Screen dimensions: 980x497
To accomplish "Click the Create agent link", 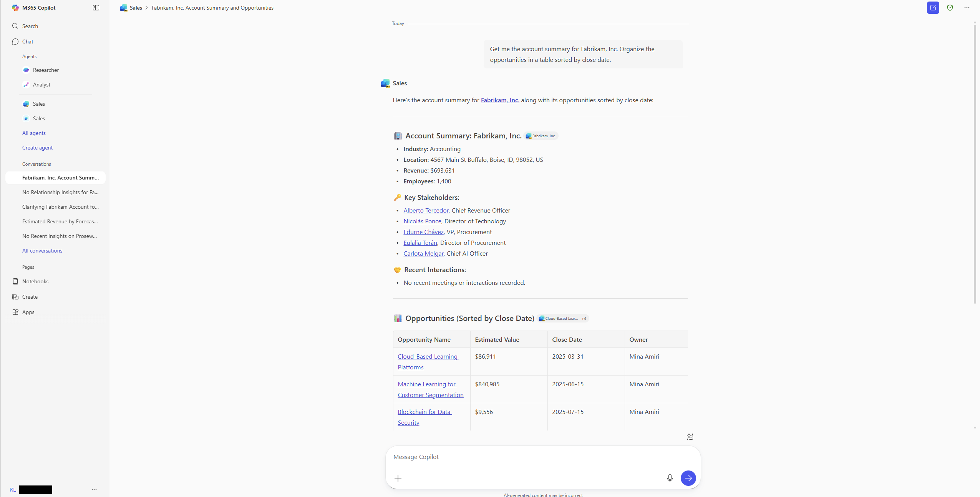I will point(37,147).
